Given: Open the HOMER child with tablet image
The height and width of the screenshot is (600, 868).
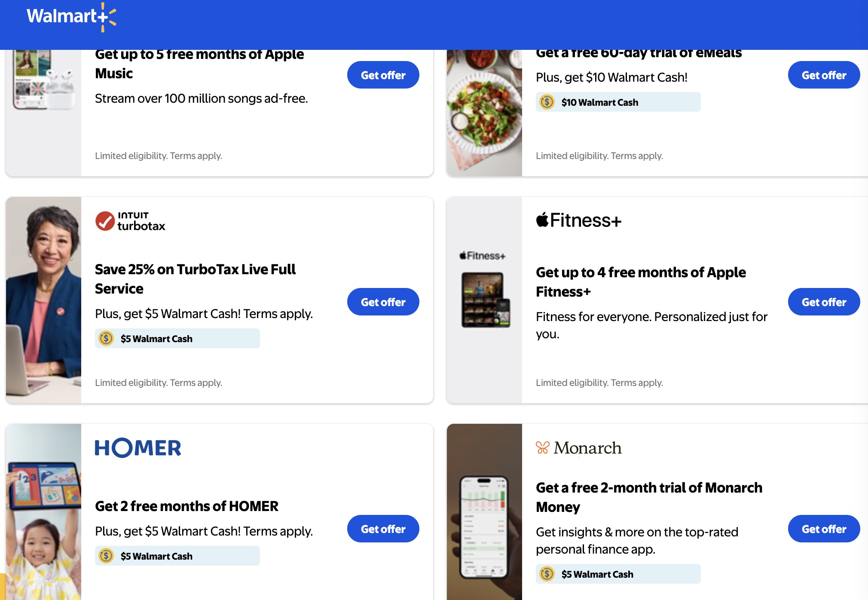Looking at the screenshot, I should click(x=43, y=511).
